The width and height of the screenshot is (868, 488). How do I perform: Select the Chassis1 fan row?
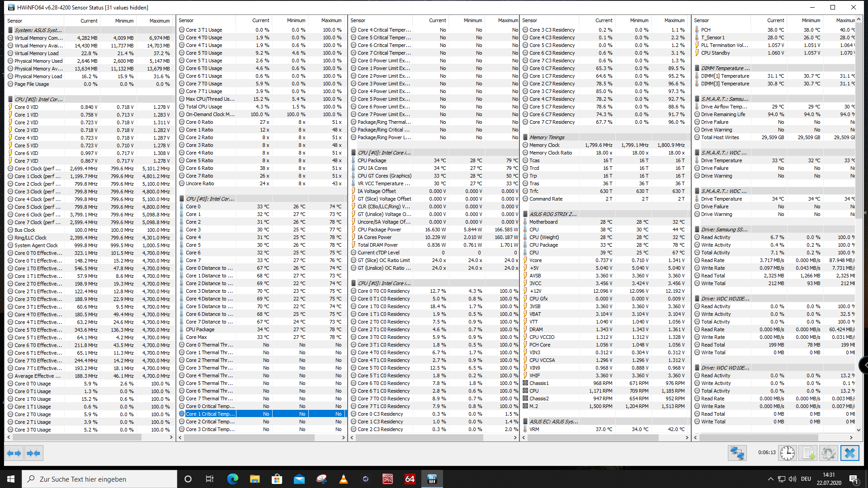(605, 383)
